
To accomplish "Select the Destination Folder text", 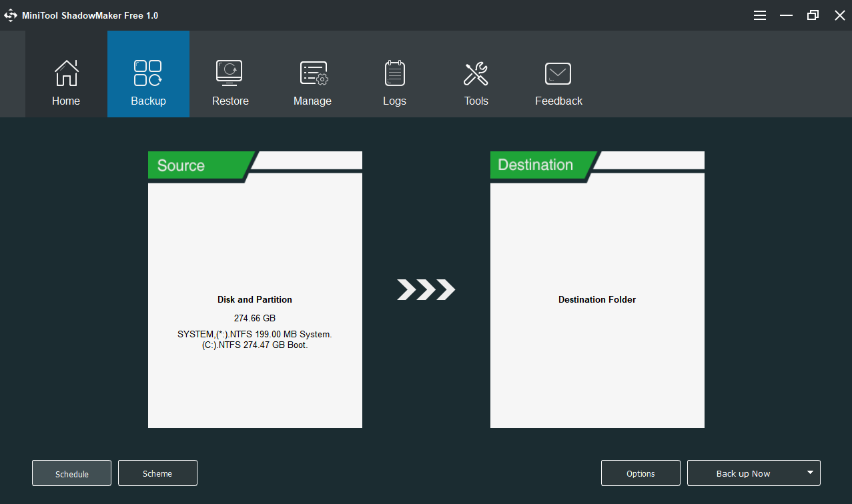I will (597, 300).
